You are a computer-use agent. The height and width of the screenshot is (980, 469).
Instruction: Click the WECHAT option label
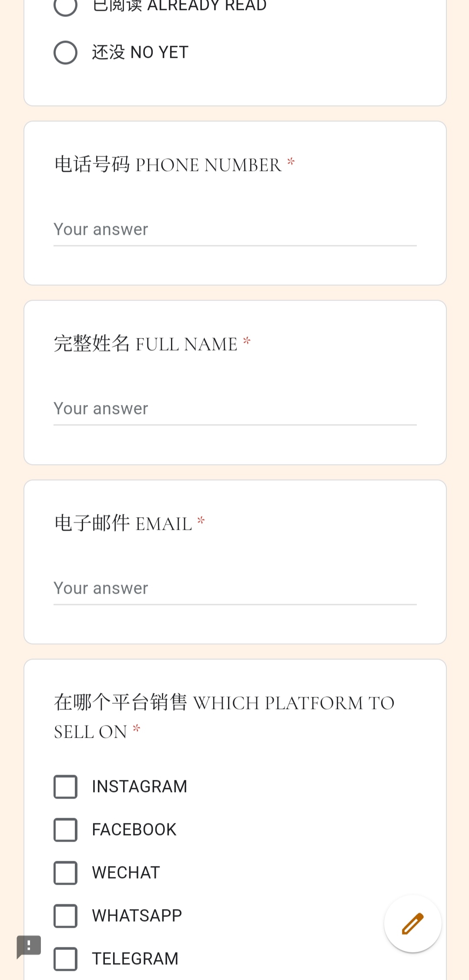tap(126, 873)
